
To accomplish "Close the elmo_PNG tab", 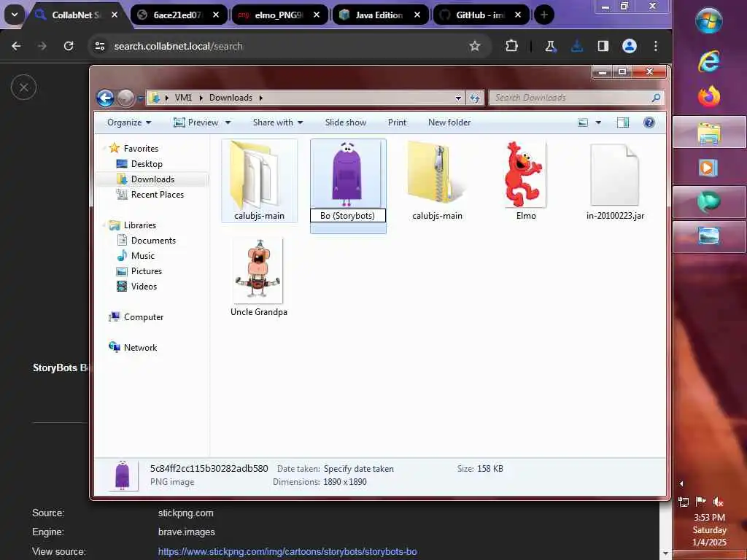I will [x=317, y=15].
